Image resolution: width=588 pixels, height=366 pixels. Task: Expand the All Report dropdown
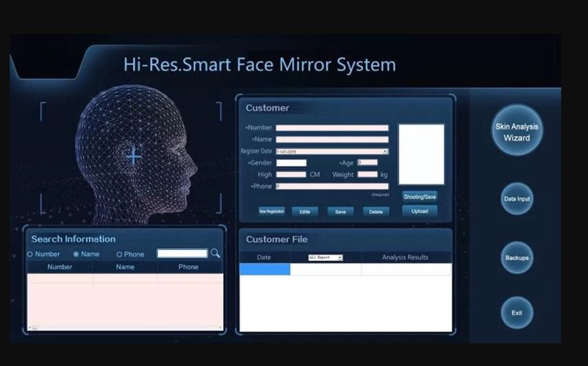click(340, 258)
